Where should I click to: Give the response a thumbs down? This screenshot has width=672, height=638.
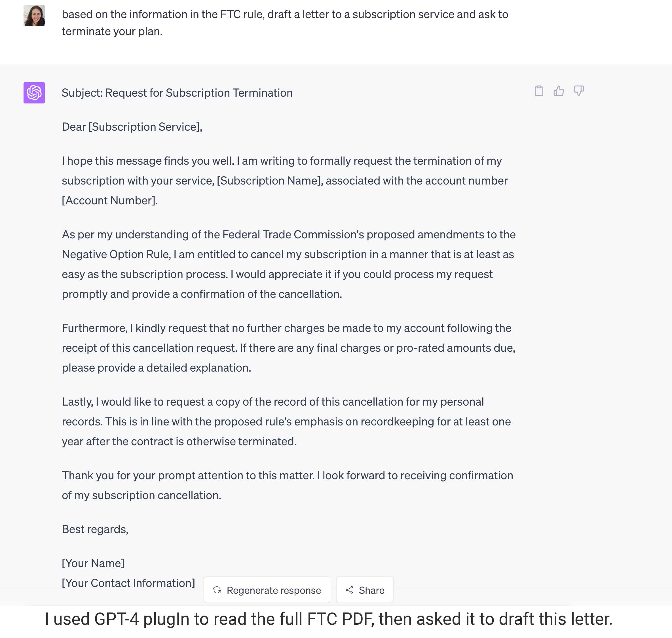578,91
